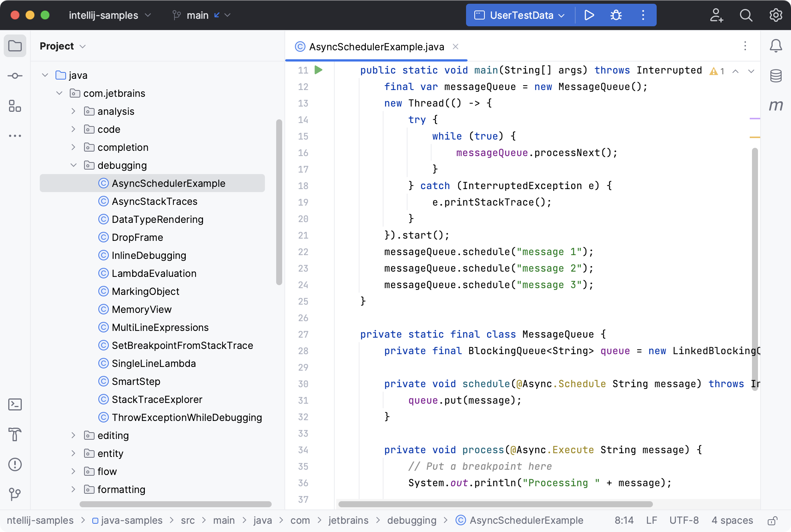Image resolution: width=791 pixels, height=532 pixels.
Task: Open the Terminal tool window
Action: [x=15, y=404]
